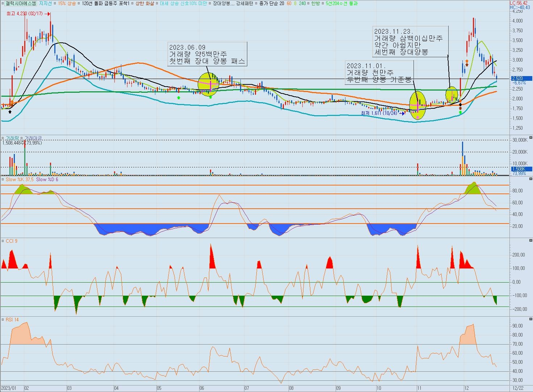Close the RSI 14 pane with its X icon

coord(531,319)
